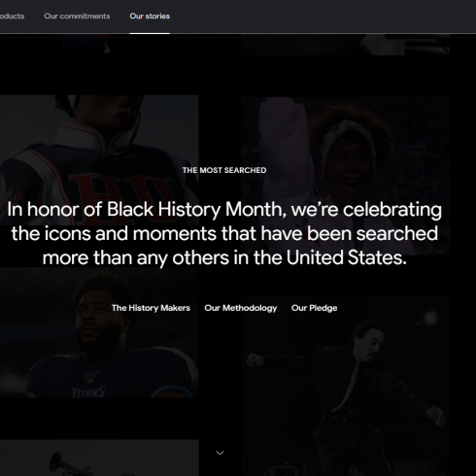The width and height of the screenshot is (476, 476).
Task: Click the Titans lettering on the jersey
Action: (x=88, y=391)
